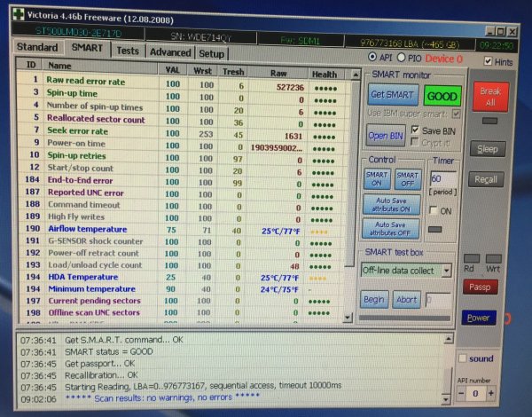Open the Standard tab
The width and height of the screenshot is (532, 417).
37,47
